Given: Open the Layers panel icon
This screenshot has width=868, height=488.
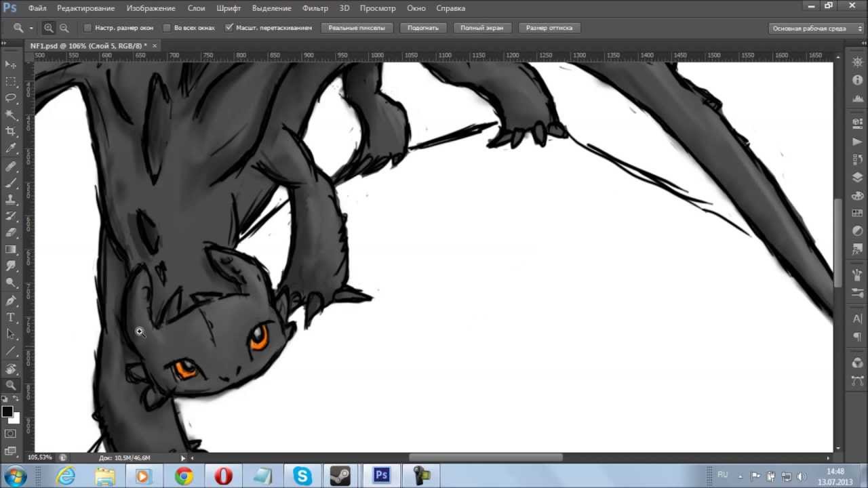Looking at the screenshot, I should click(x=857, y=178).
